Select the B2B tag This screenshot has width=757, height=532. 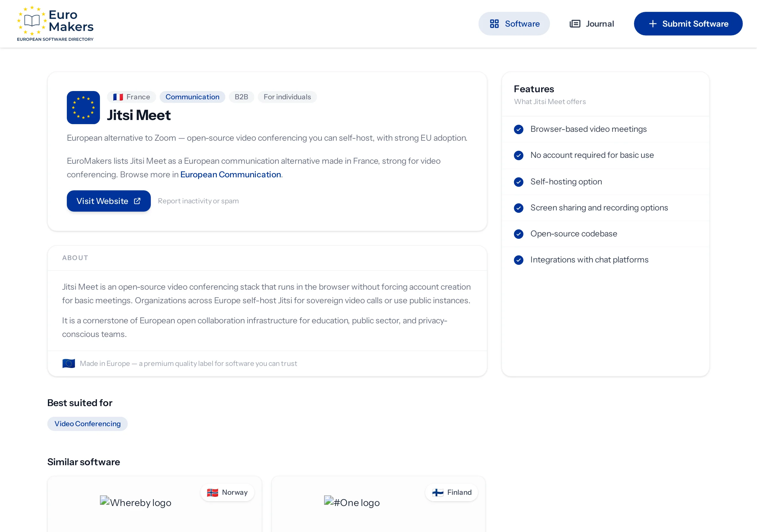[241, 97]
